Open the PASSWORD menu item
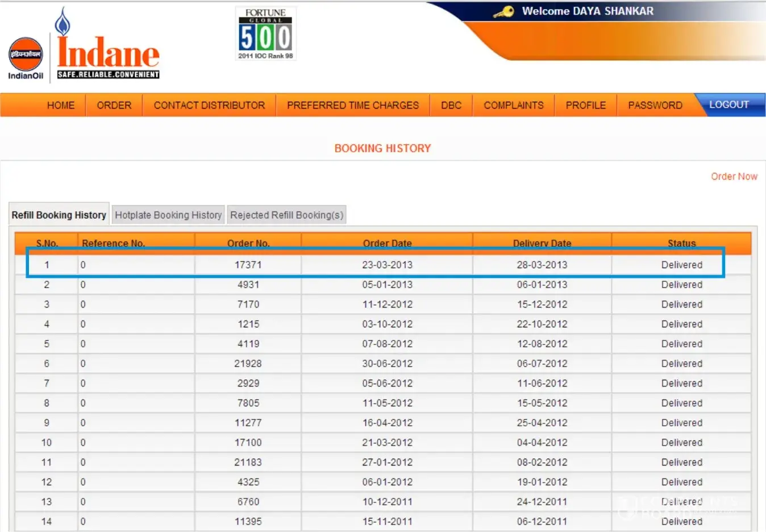 (655, 105)
